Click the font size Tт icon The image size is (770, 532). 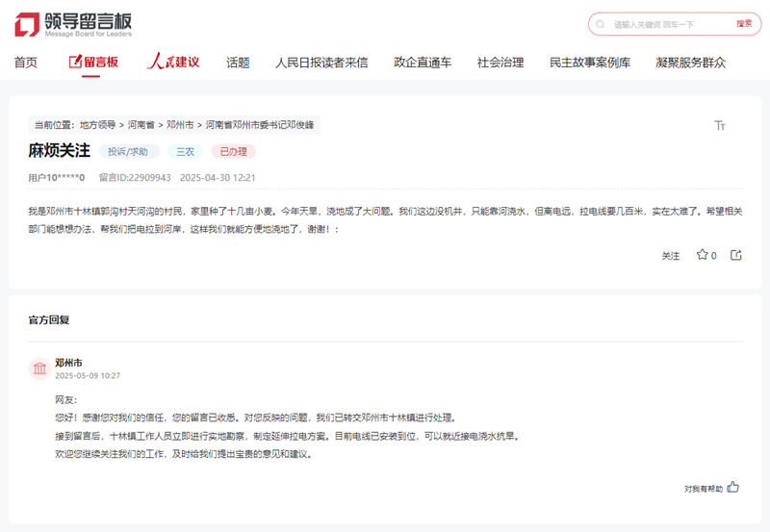pyautogui.click(x=720, y=126)
